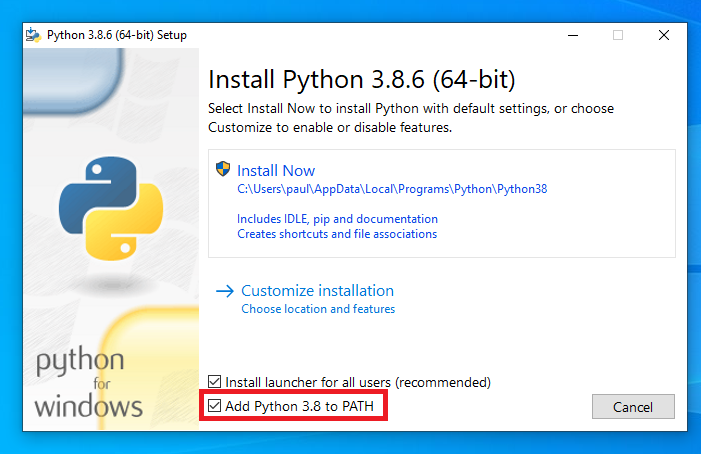Click the arrow icon next to Customize installation
The image size is (701, 454).
(x=225, y=291)
